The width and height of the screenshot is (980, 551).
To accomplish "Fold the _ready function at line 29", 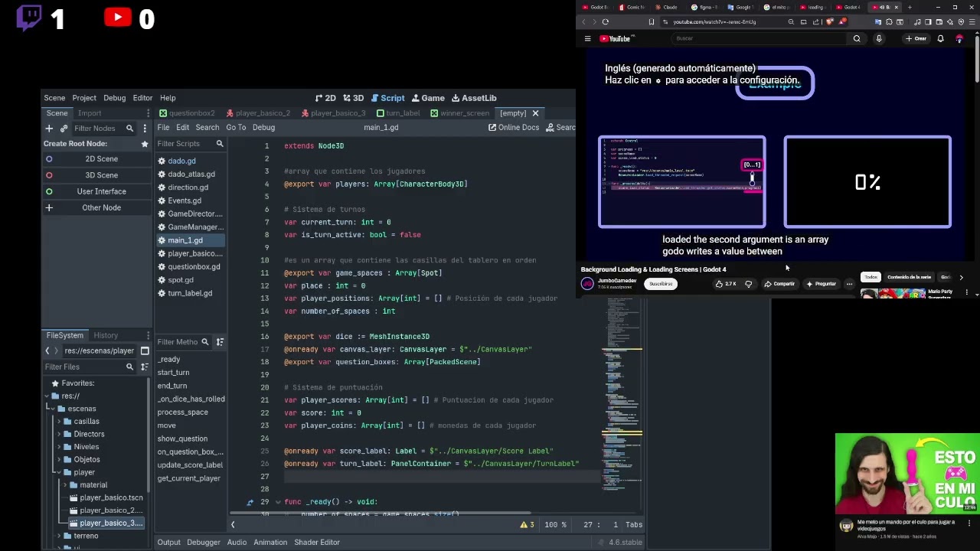I will 278,502.
